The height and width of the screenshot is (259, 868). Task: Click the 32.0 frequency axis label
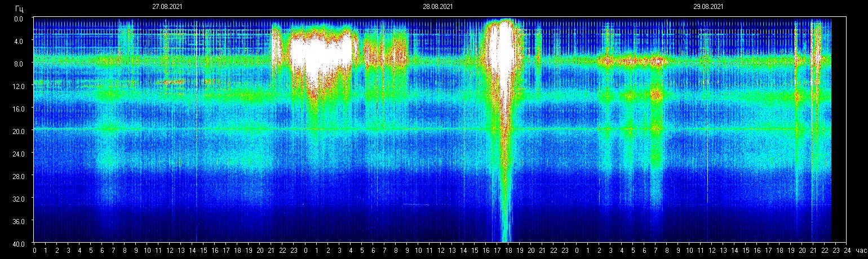point(18,199)
